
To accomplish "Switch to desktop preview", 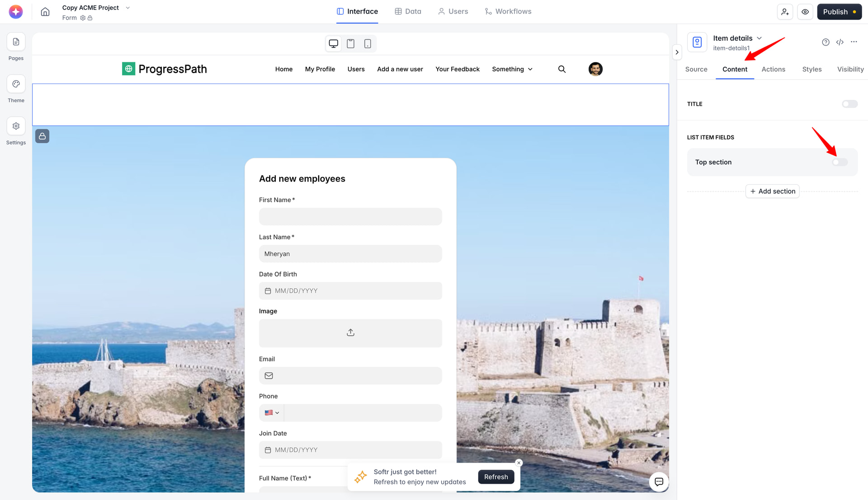I will click(334, 44).
